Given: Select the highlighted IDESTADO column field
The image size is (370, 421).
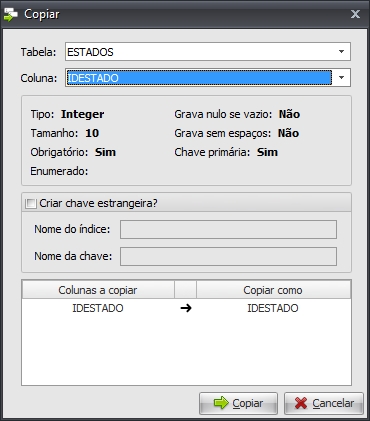Looking at the screenshot, I should coord(207,78).
